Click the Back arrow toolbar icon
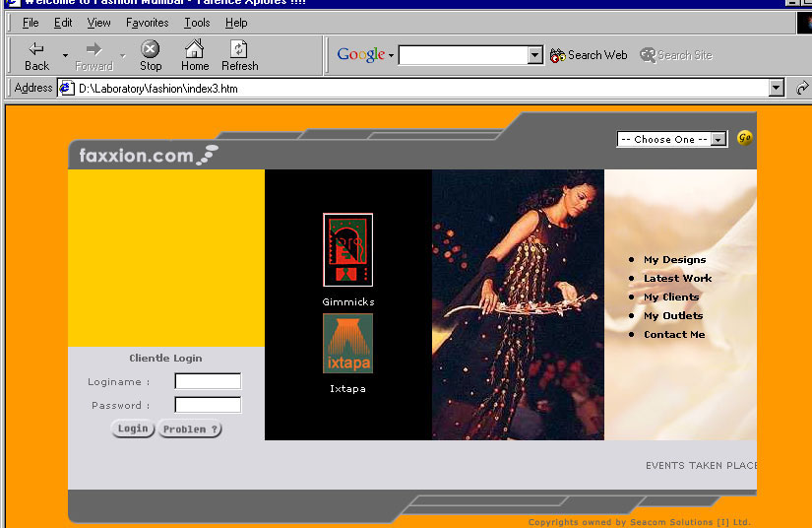Viewport: 812px width, 528px height. [x=36, y=49]
